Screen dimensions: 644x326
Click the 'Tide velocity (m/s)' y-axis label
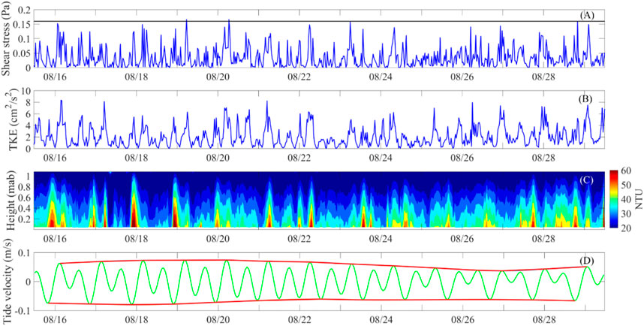(7, 282)
